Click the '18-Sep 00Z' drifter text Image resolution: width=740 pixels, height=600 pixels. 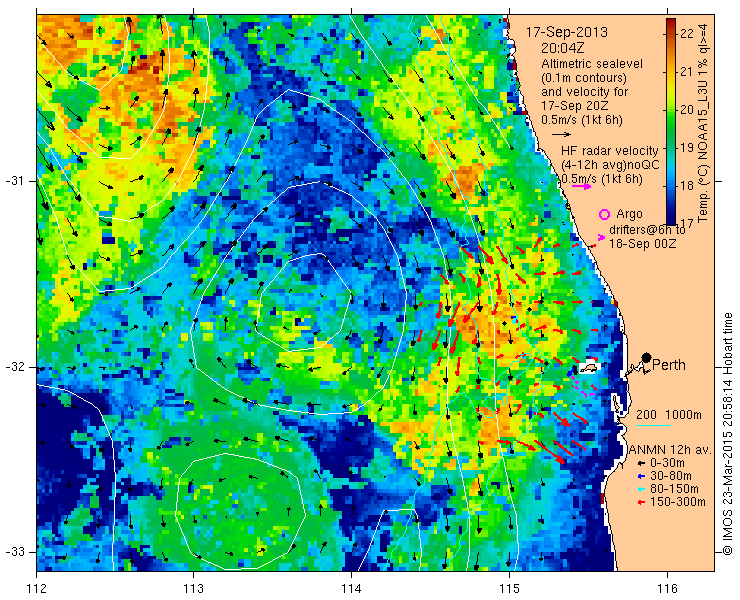coord(642,244)
